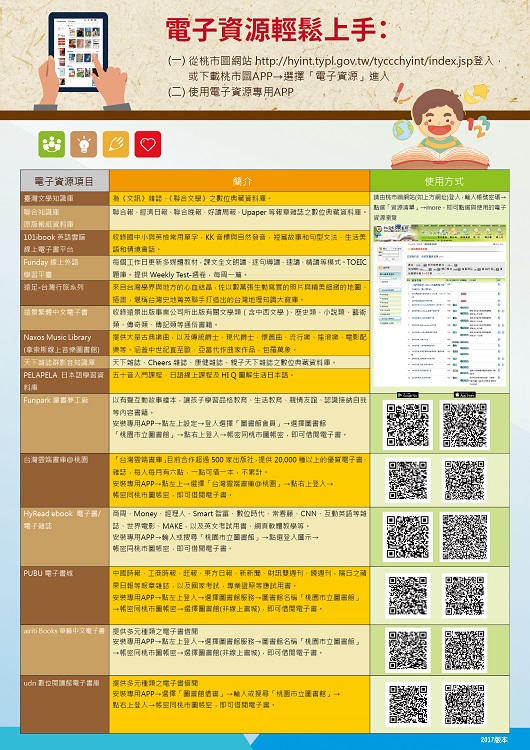530x750 pixels.
Task: Click the green group-of-people icon
Action: tap(52, 144)
